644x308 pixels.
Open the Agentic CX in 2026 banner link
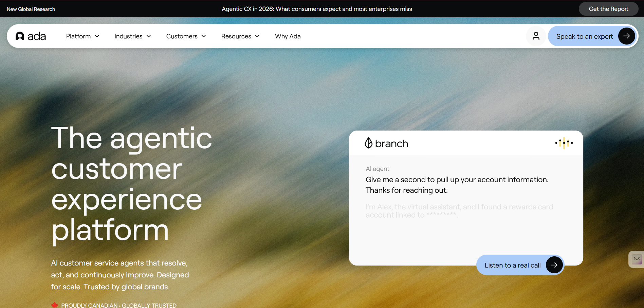[317, 9]
